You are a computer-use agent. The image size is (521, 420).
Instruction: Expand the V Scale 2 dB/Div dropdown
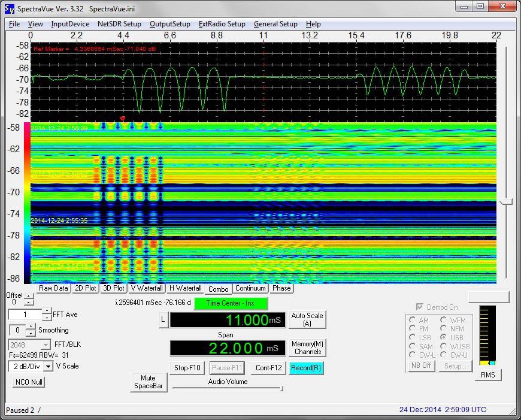point(49,367)
